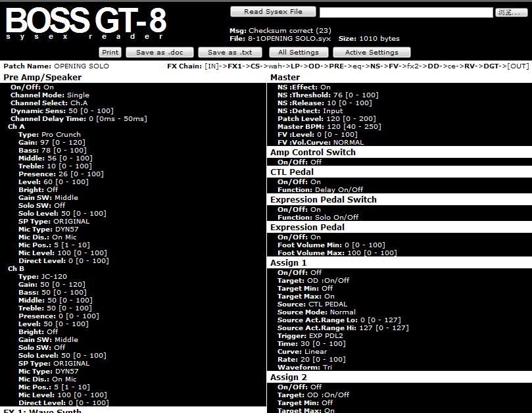Image resolution: width=532 pixels, height=413 pixels.
Task: Click the 'Presence: 26' line
Action: point(61,174)
